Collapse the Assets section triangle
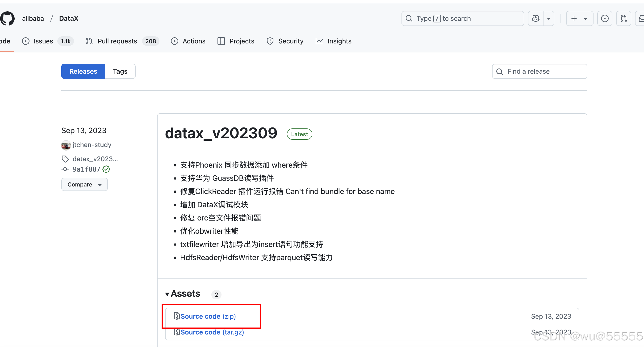644x347 pixels. click(x=167, y=294)
